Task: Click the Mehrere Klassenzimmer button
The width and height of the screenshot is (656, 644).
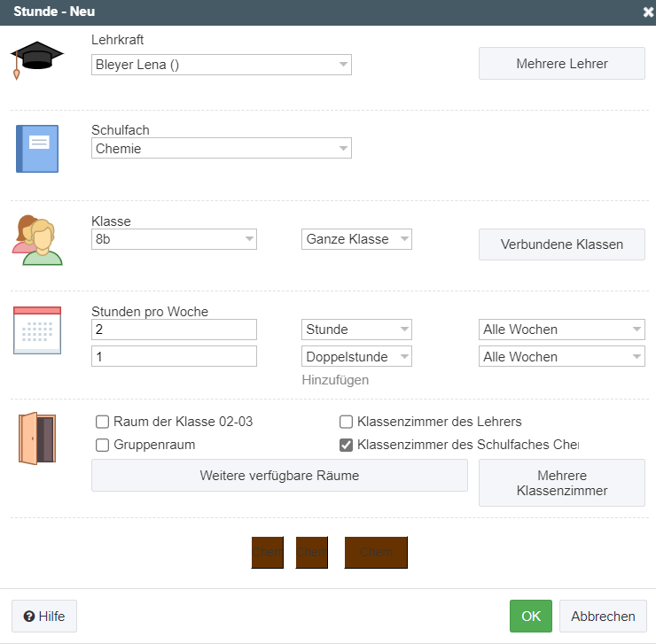Action: point(561,483)
